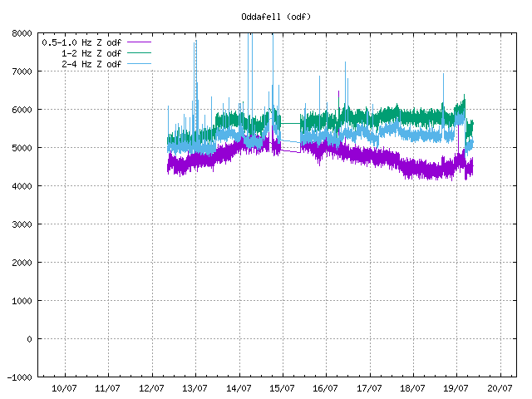Select the 17/07 date tick label

[369, 388]
